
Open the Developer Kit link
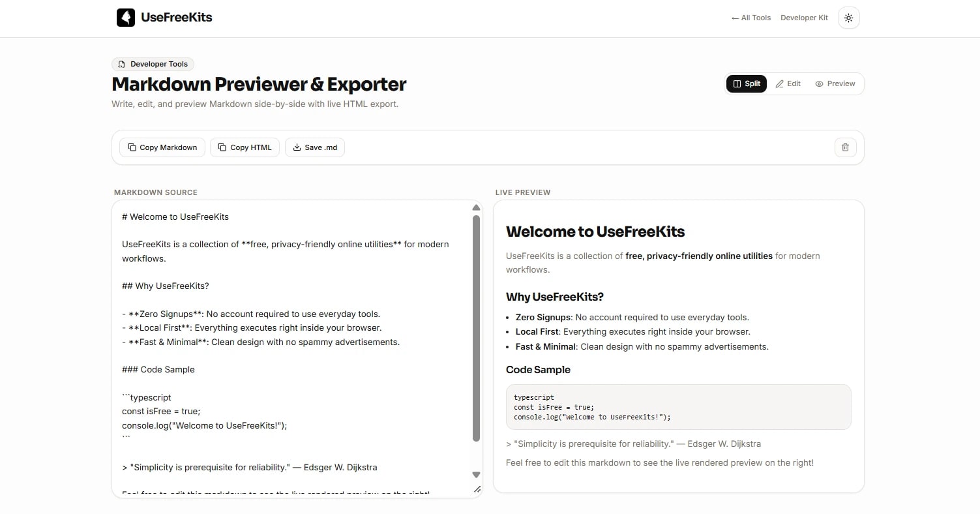(x=804, y=18)
